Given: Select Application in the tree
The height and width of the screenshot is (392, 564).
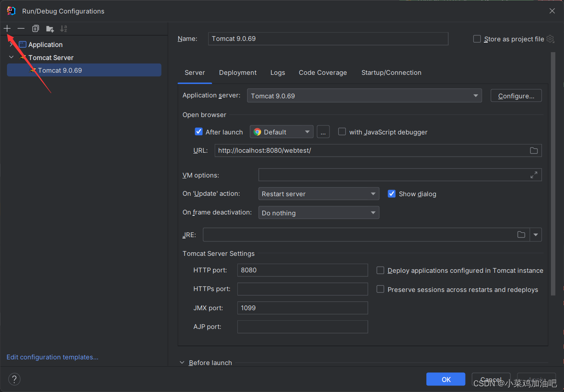Looking at the screenshot, I should coord(45,44).
